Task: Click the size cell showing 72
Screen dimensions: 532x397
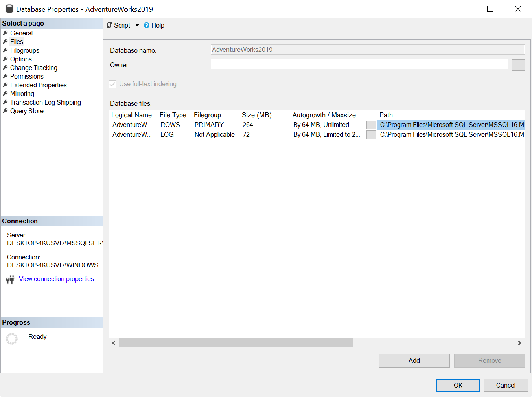Action: [265, 134]
